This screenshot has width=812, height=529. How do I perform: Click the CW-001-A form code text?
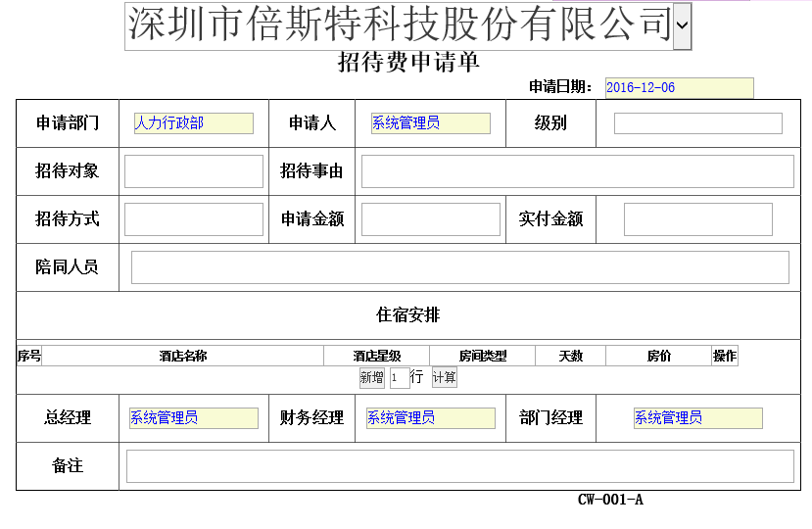click(610, 500)
